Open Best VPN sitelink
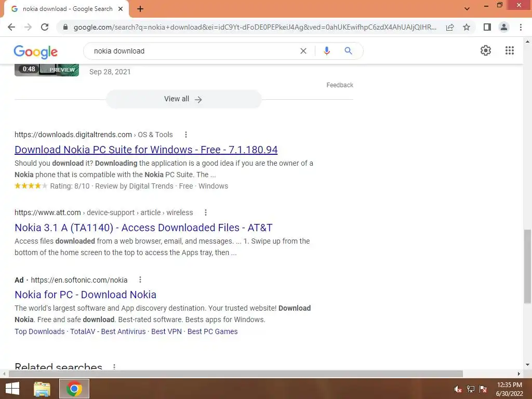532x399 pixels. pos(166,331)
